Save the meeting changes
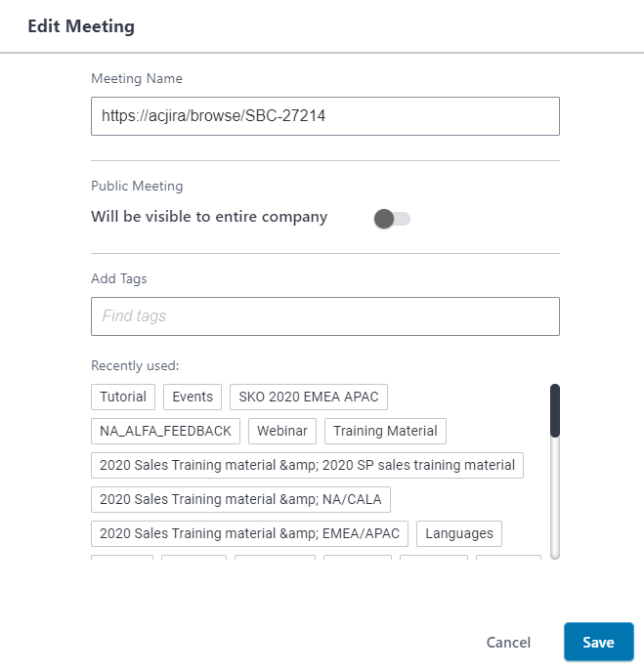The width and height of the screenshot is (644, 671). (598, 642)
